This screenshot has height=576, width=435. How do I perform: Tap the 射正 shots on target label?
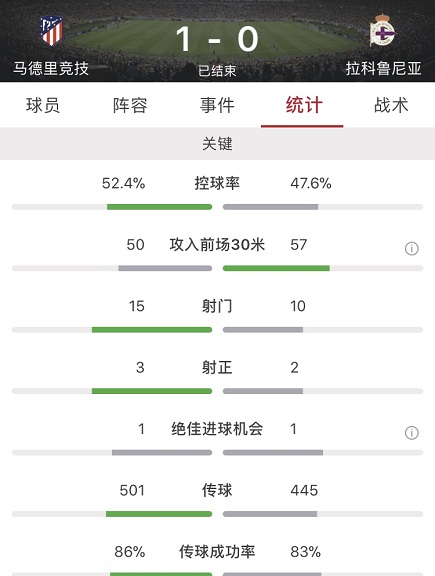(217, 367)
